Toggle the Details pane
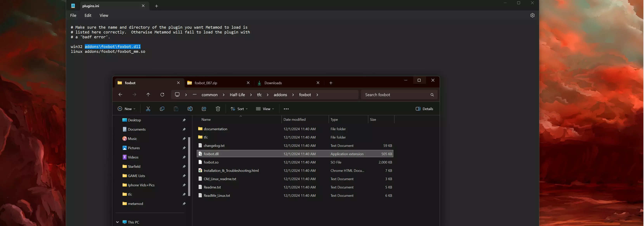 (424, 109)
